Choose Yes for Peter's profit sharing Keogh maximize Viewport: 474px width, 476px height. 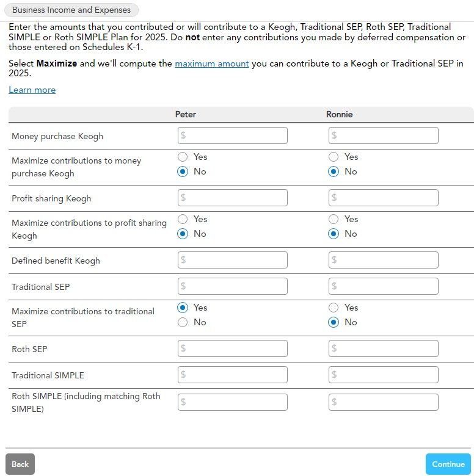(x=183, y=219)
